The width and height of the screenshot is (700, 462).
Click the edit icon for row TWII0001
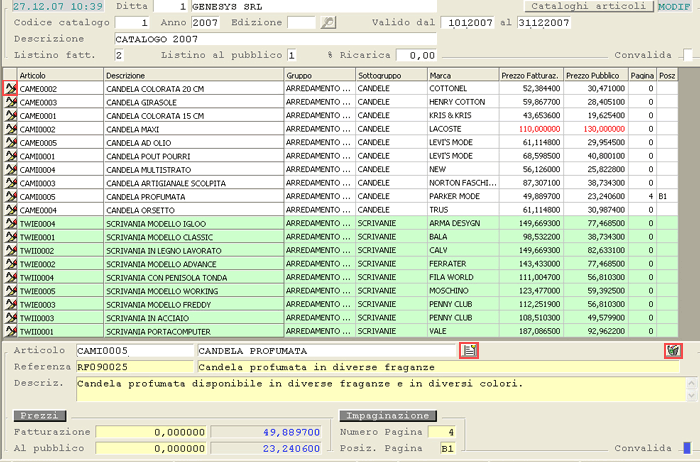10,331
